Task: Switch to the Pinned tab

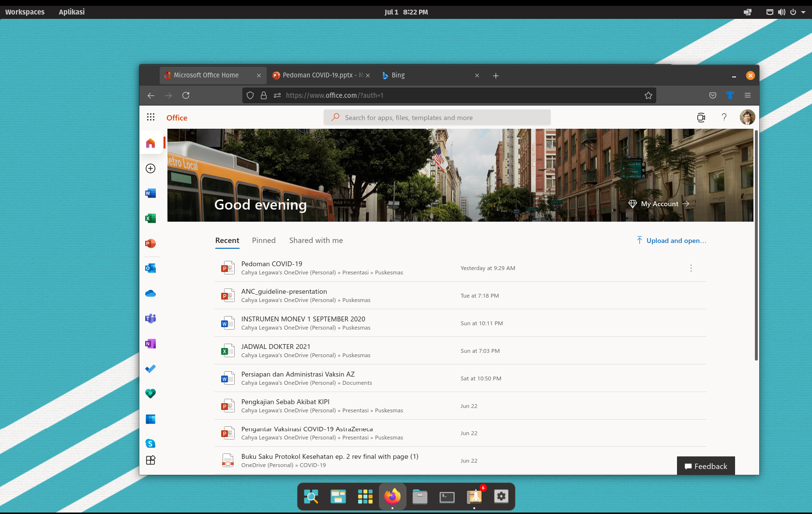Action: tap(264, 241)
